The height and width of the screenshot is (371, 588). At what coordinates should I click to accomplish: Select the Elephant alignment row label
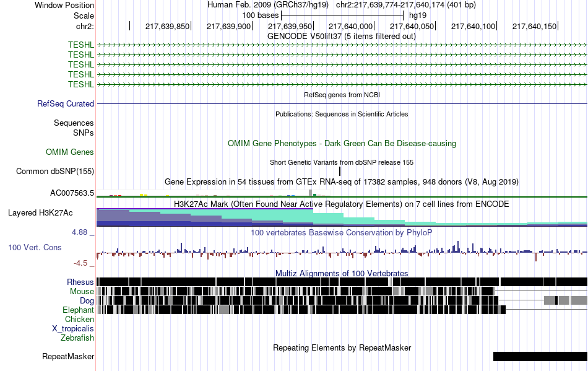pos(78,310)
